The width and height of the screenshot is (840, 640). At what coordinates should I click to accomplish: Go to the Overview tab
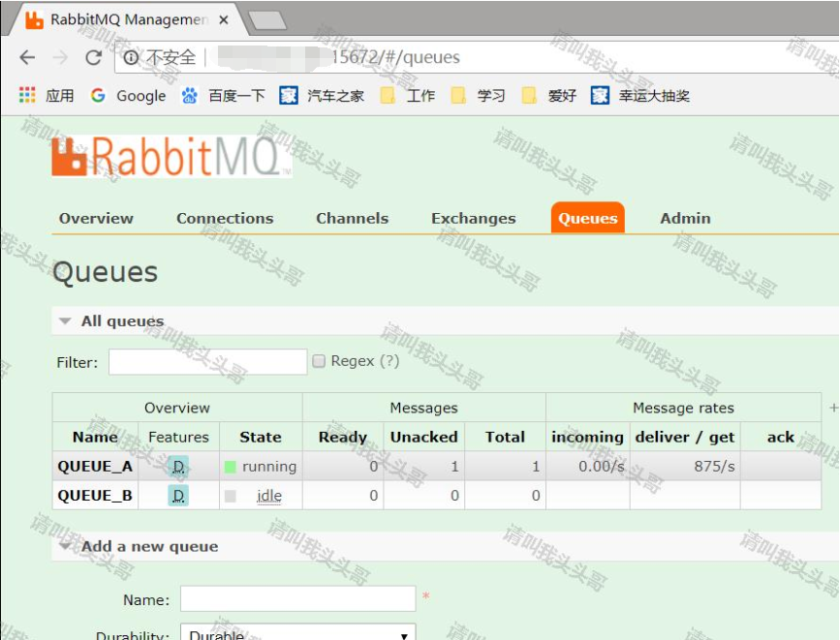pyautogui.click(x=96, y=219)
